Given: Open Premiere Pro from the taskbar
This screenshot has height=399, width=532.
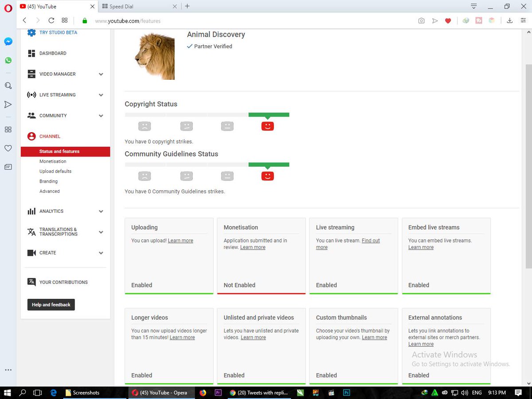Looking at the screenshot, I should [x=218, y=392].
